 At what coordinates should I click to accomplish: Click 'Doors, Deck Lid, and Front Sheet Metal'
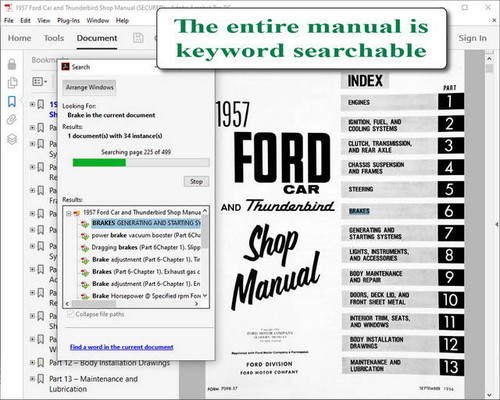[402, 299]
